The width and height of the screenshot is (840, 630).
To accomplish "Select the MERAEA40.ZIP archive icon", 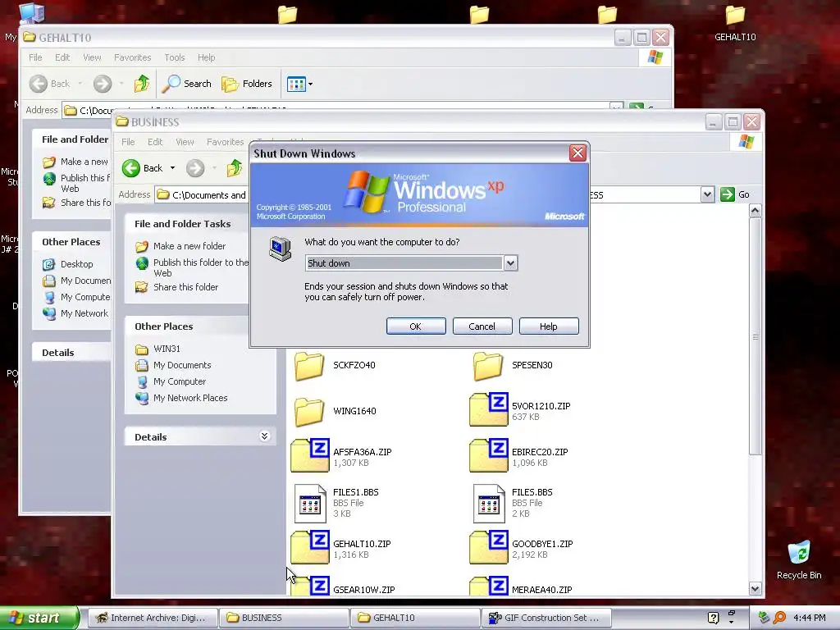I will click(488, 586).
